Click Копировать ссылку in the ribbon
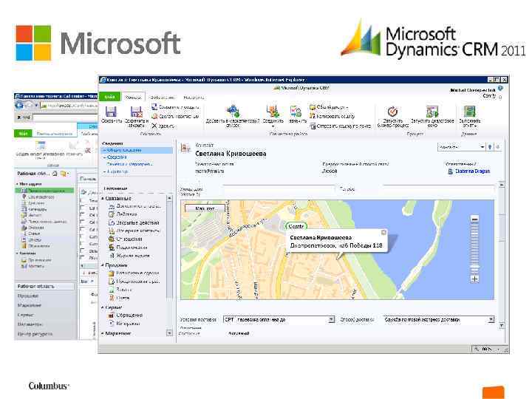Viewport: 532px width, 399px height. click(x=332, y=116)
